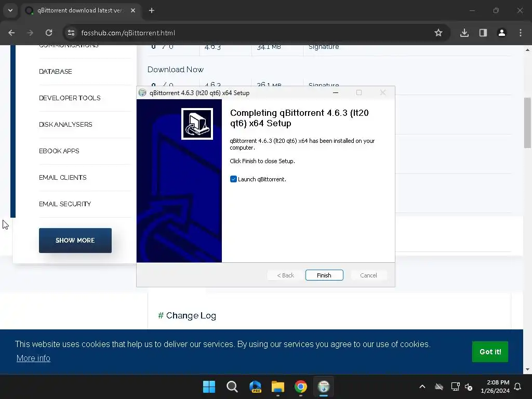This screenshot has height=399, width=532.
Task: Click Finish to close qBittorrent Setup
Action: tap(324, 275)
